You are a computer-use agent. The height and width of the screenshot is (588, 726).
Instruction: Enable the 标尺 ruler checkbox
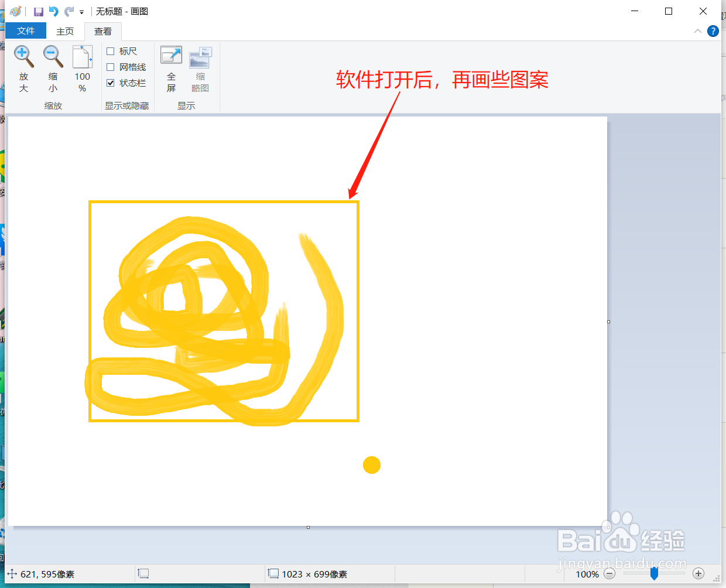[111, 51]
